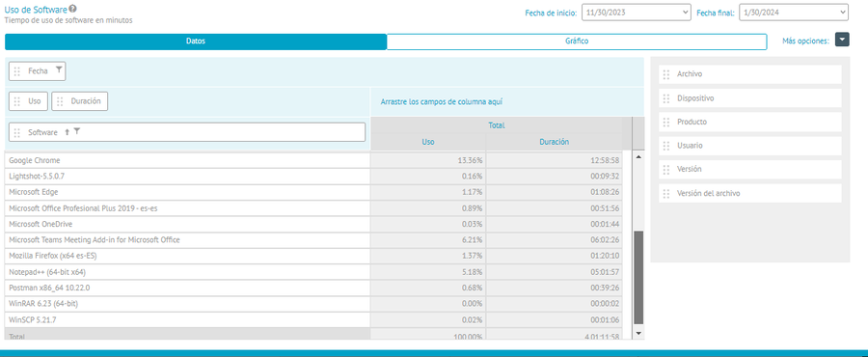This screenshot has height=357, width=868.
Task: Click the table scrollbar down arrow
Action: pos(638,333)
